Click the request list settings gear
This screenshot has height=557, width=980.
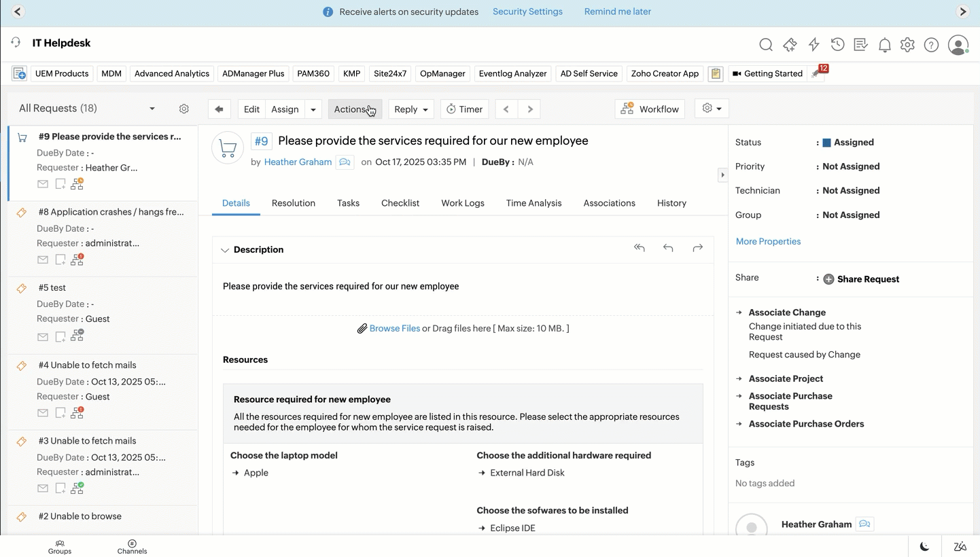click(183, 109)
